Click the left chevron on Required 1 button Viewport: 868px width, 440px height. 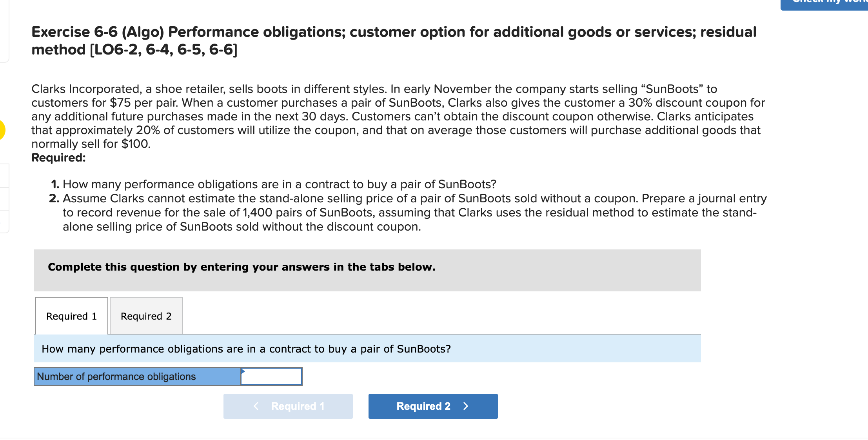(256, 406)
